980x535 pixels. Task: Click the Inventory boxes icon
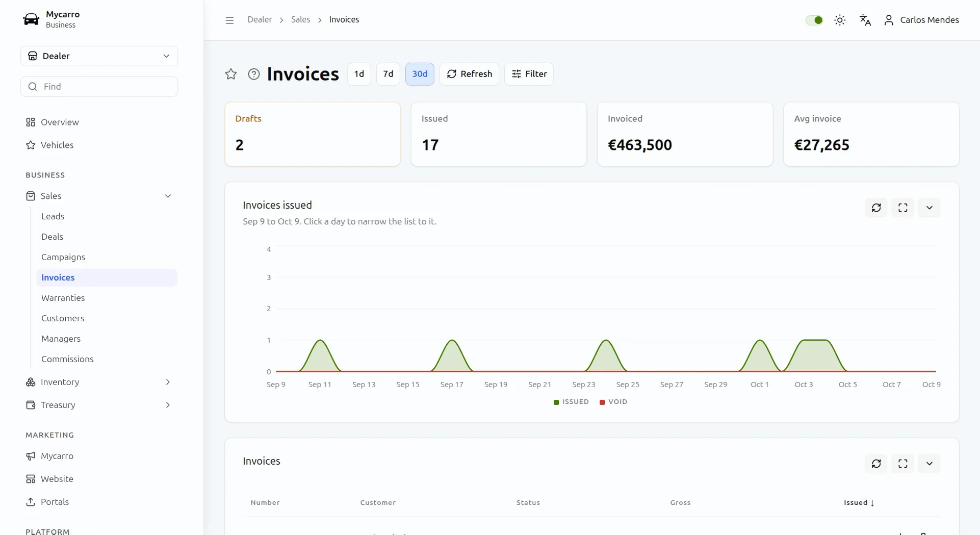(x=31, y=382)
